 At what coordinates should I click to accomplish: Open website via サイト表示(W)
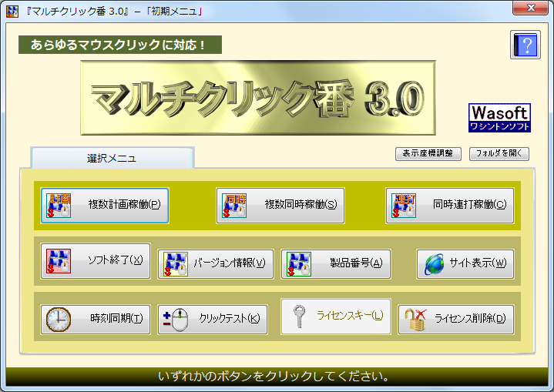click(x=465, y=264)
